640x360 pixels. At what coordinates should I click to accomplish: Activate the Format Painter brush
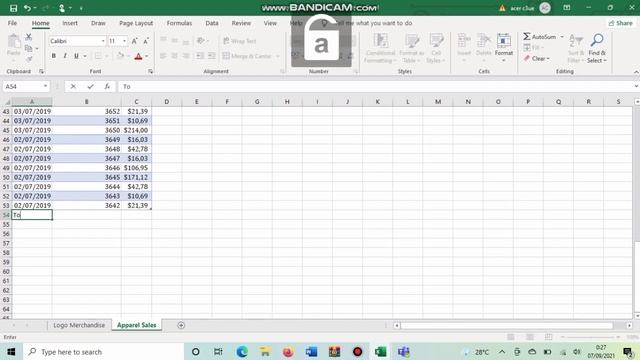pos(29,60)
